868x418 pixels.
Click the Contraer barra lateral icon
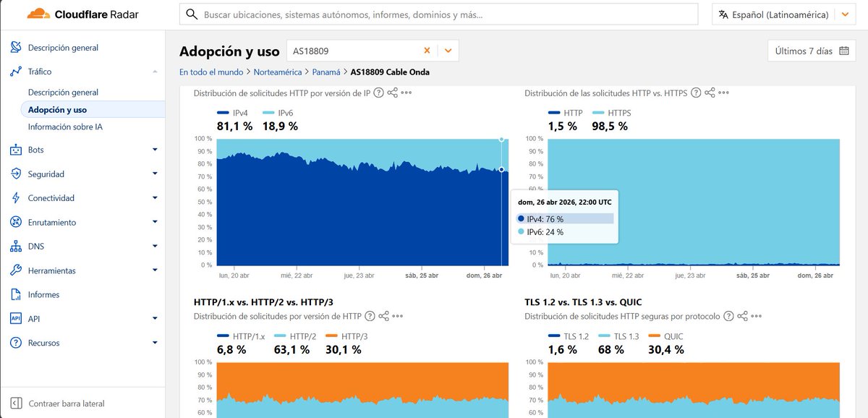pyautogui.click(x=16, y=404)
